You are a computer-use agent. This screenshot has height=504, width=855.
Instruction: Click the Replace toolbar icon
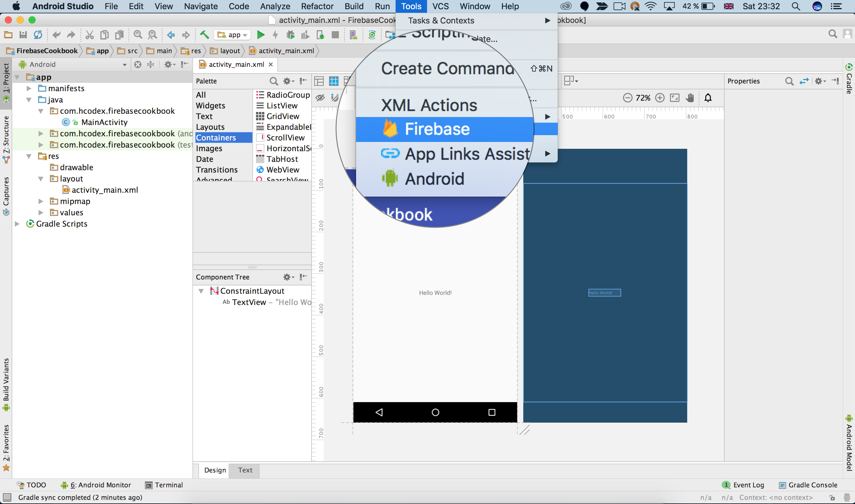click(153, 35)
